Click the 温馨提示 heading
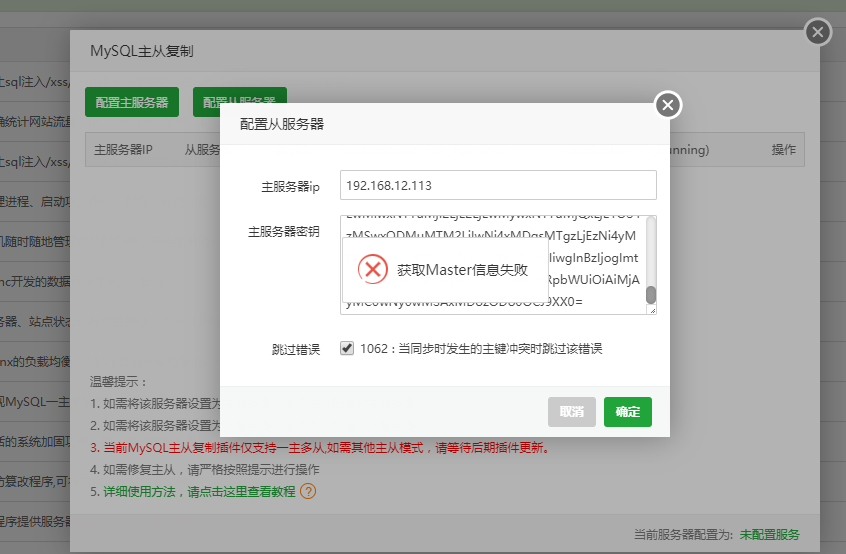The height and width of the screenshot is (554, 846). (118, 382)
